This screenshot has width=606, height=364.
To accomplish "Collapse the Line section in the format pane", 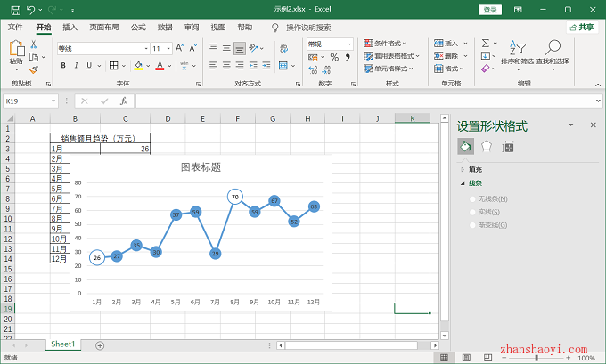I will pyautogui.click(x=463, y=183).
